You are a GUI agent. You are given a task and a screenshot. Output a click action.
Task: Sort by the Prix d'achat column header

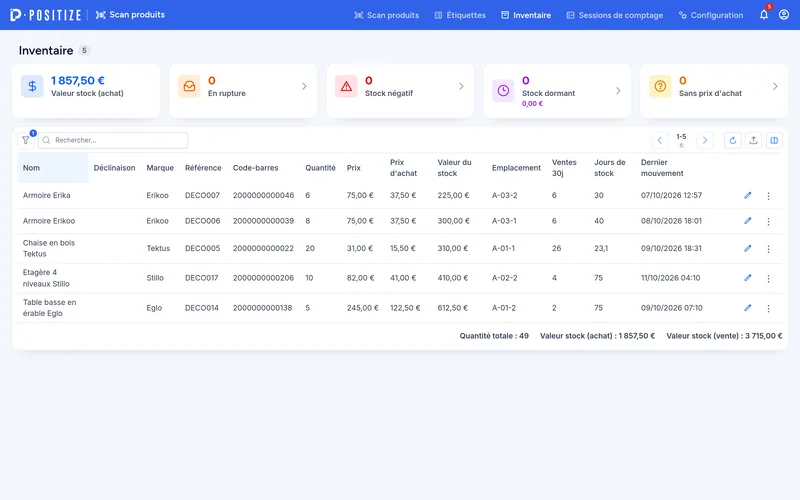coord(404,168)
